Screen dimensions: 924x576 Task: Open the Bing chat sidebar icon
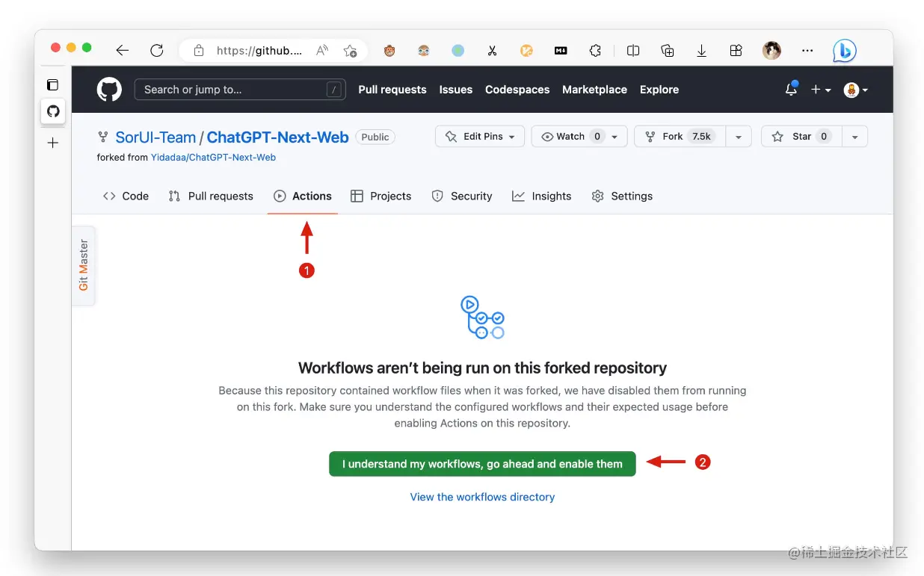[x=845, y=51]
